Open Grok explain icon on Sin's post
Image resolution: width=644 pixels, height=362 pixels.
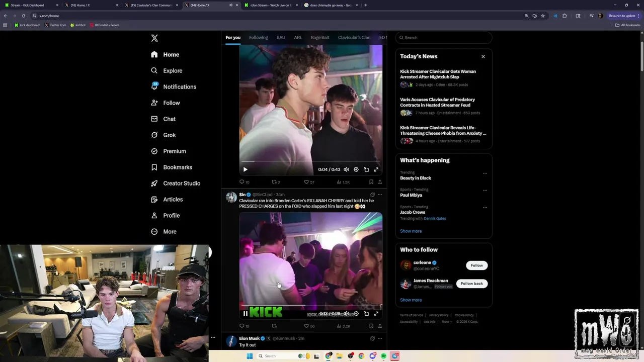tap(372, 195)
